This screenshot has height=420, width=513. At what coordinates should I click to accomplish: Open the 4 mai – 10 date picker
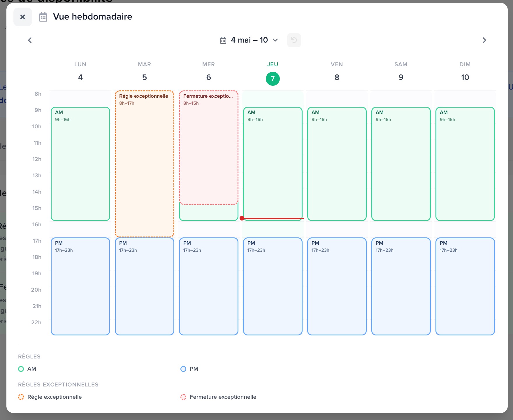249,40
